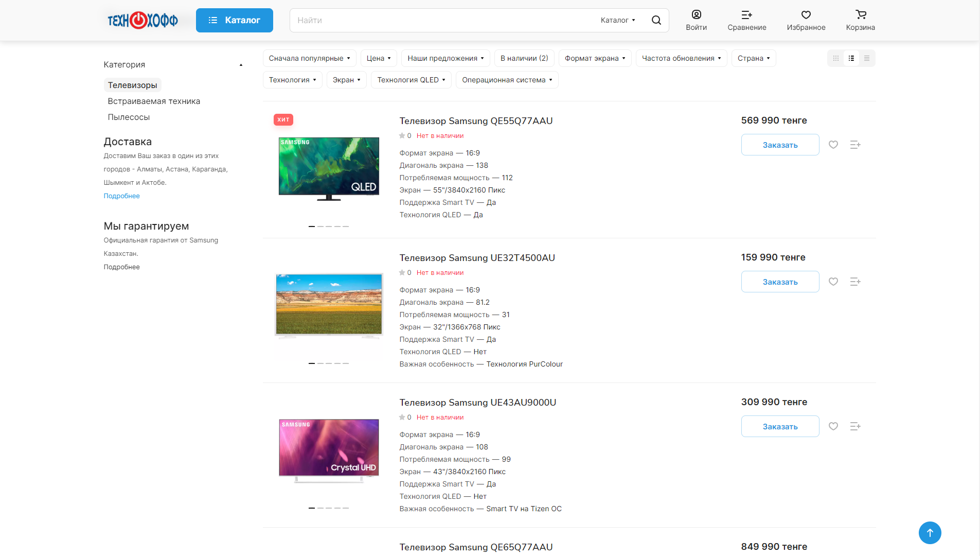Add QE55Q77AAU to comparison list

pos(855,145)
